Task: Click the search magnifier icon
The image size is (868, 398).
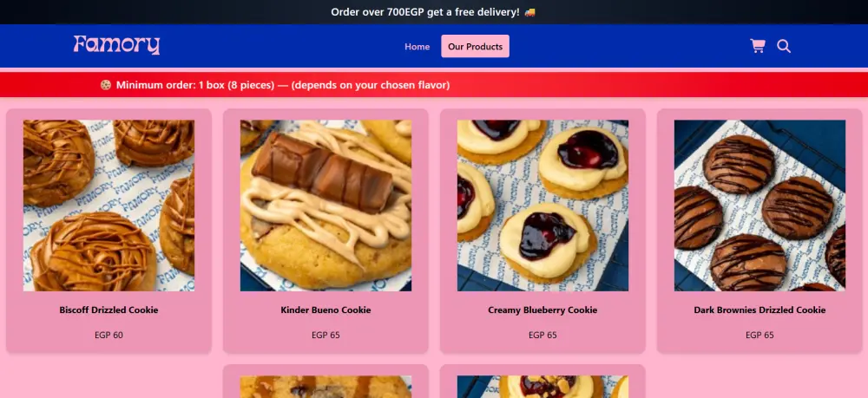Action: pos(784,46)
